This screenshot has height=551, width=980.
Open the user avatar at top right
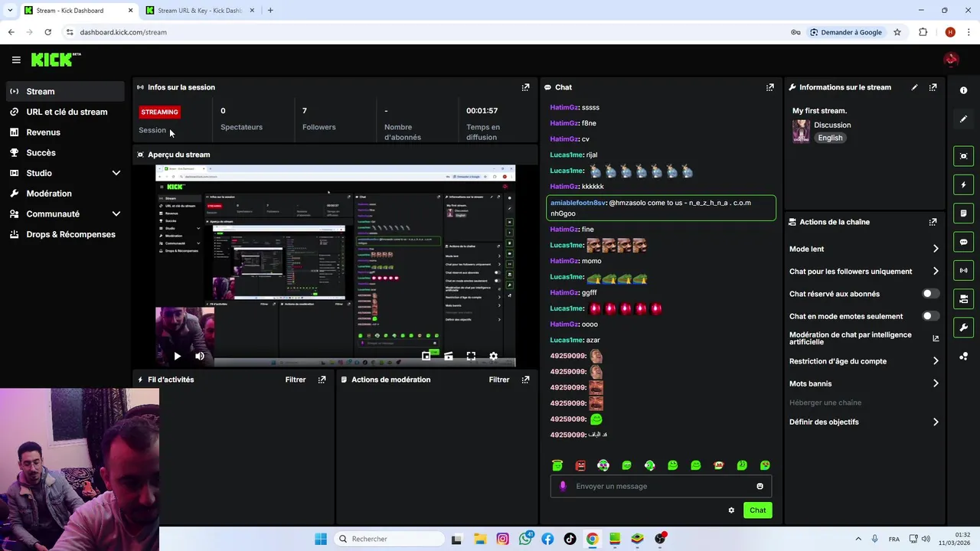coord(951,60)
